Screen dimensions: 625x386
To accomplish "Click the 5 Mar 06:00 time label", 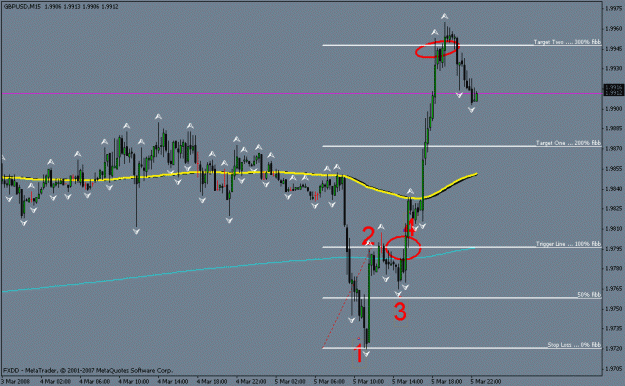I will 329,382.
